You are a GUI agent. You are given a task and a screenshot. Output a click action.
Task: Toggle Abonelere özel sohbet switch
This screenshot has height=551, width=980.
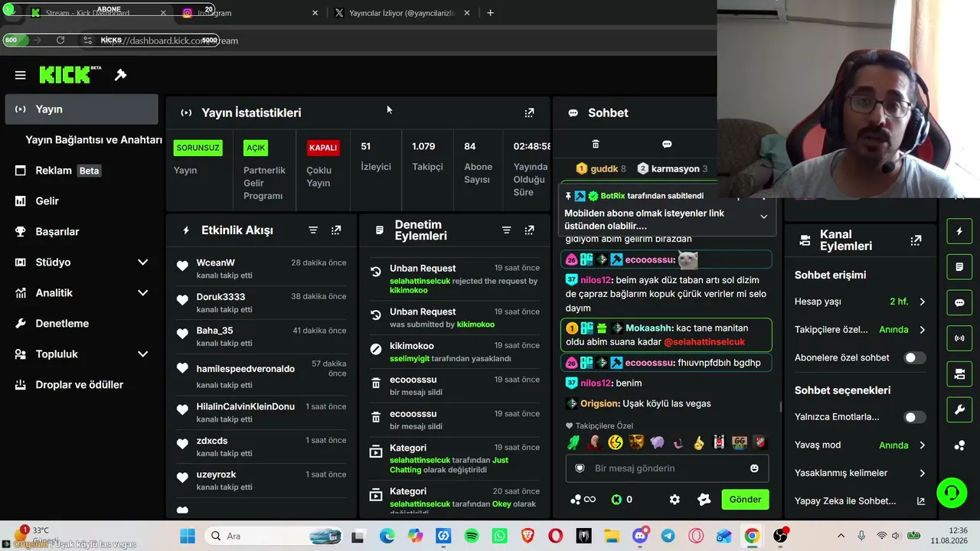click(914, 357)
